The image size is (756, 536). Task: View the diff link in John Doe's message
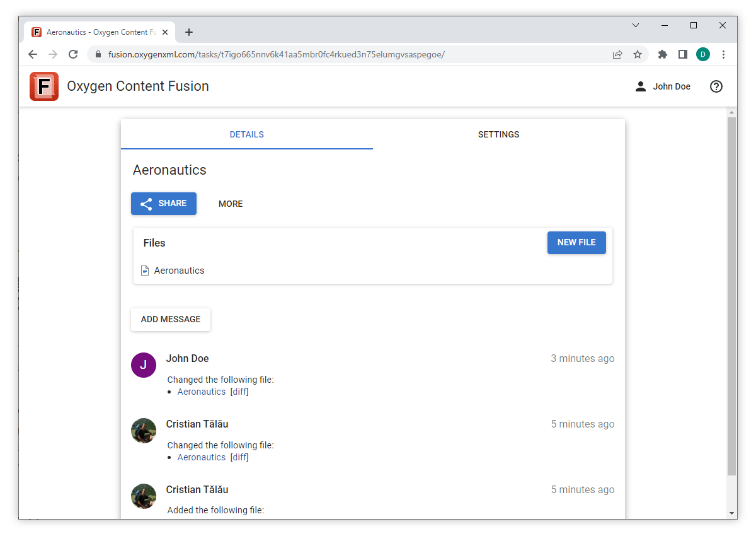(239, 392)
